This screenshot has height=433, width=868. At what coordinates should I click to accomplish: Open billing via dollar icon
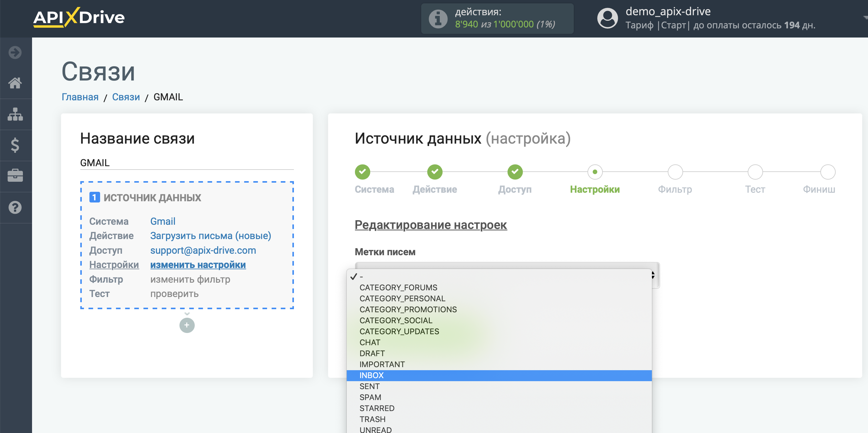[x=15, y=145]
